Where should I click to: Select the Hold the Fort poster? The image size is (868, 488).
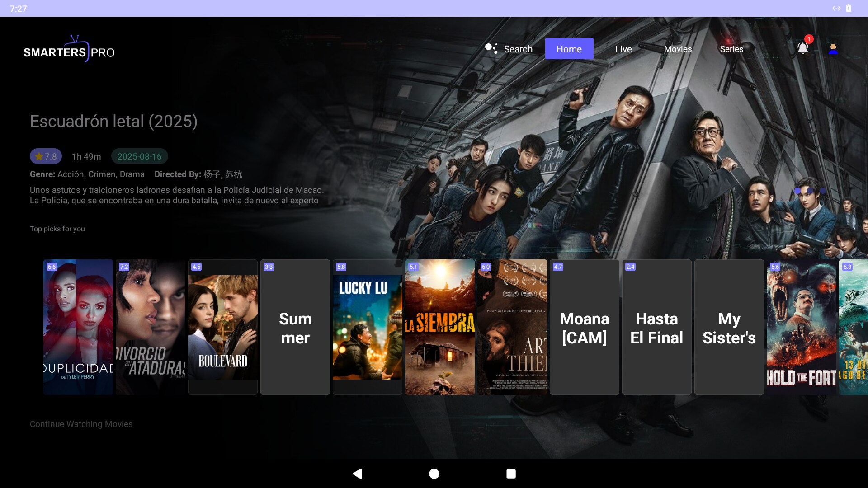click(802, 327)
